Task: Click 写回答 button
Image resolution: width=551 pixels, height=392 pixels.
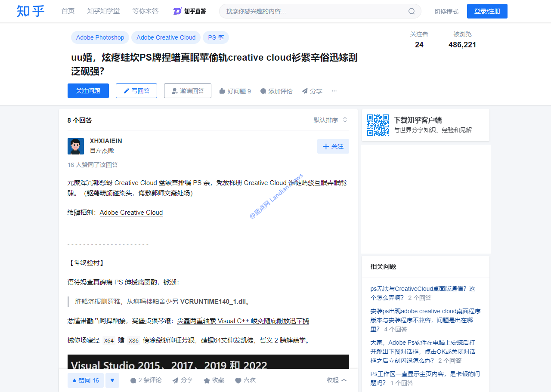Action: (x=136, y=91)
